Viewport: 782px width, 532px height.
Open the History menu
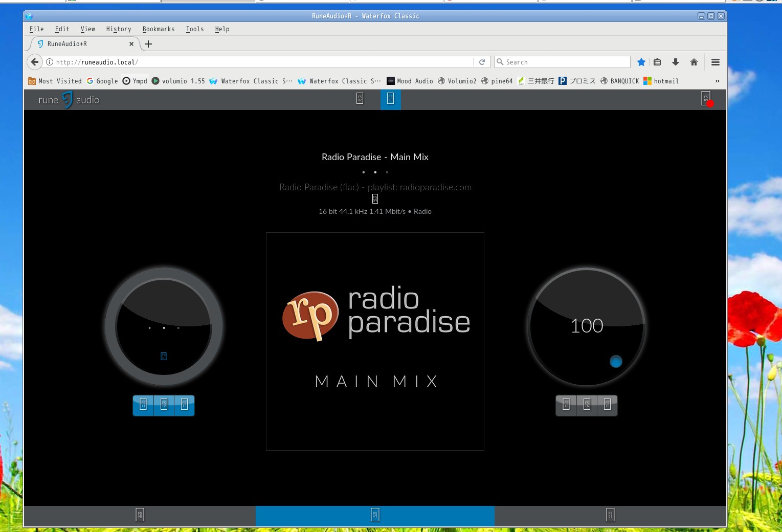pos(119,29)
